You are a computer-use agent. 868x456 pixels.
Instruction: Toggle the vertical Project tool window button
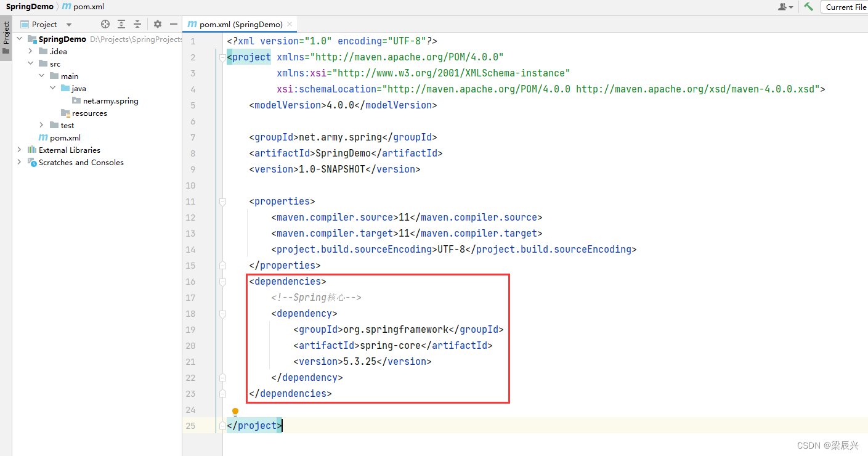(6, 38)
